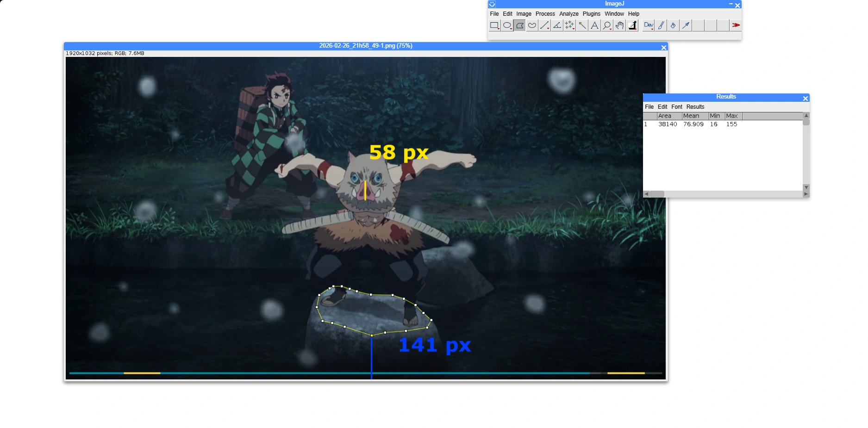The height and width of the screenshot is (428, 868).
Task: Select the Hand scrolling tool
Action: [x=619, y=25]
